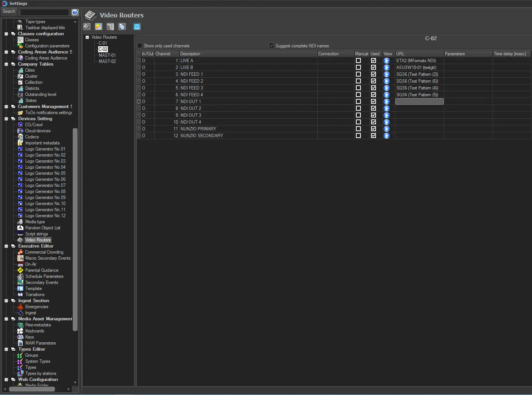Screen dimensions: 532x395
Task: Uncheck Used checkbox for NDI OUT 4
Action: tap(373, 122)
